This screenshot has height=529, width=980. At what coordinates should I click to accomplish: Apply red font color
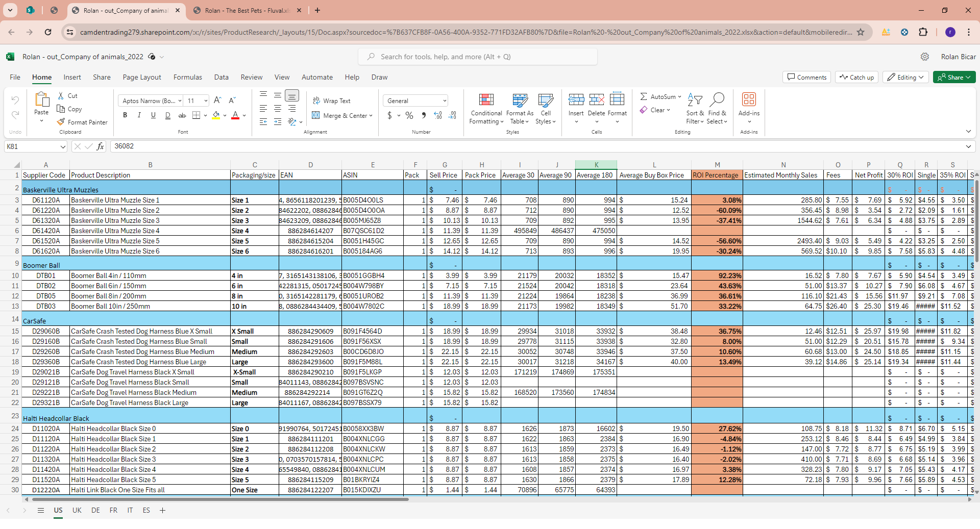[235, 115]
